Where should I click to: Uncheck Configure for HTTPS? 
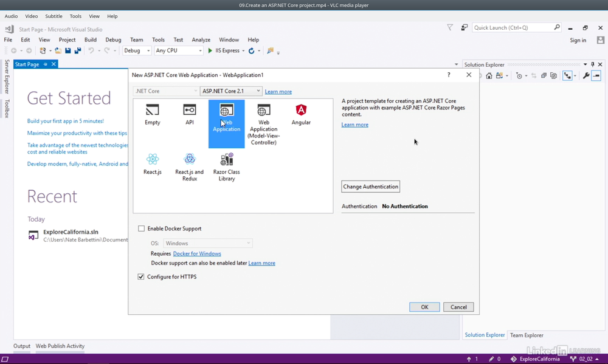[x=141, y=276]
